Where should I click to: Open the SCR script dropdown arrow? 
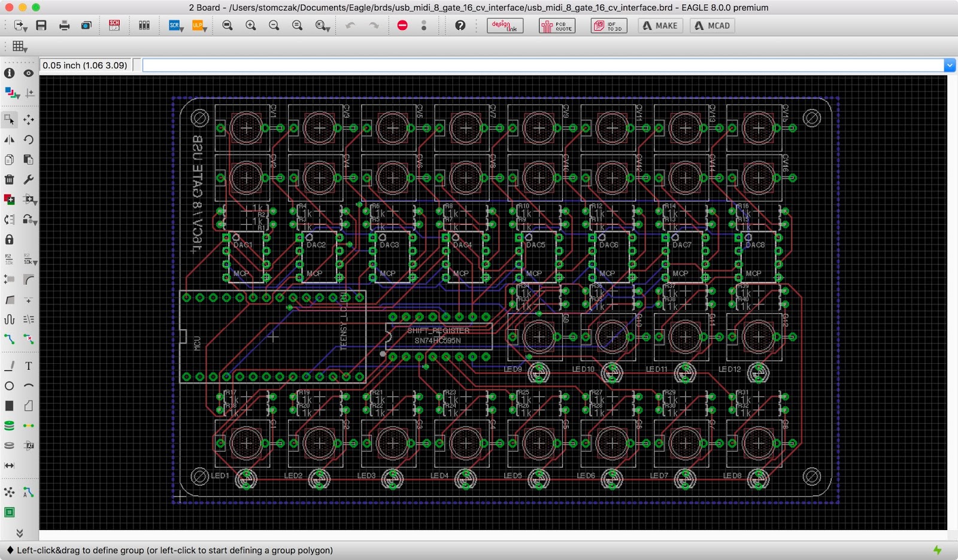(x=182, y=29)
